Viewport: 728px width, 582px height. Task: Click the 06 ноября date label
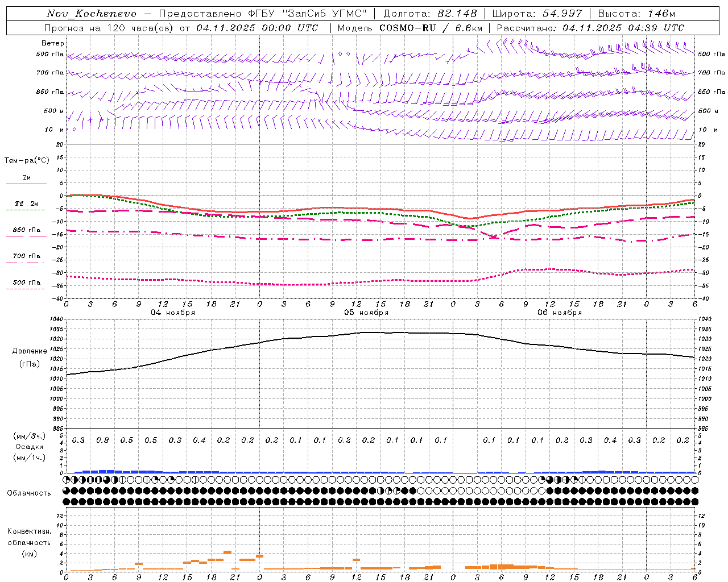tap(560, 313)
